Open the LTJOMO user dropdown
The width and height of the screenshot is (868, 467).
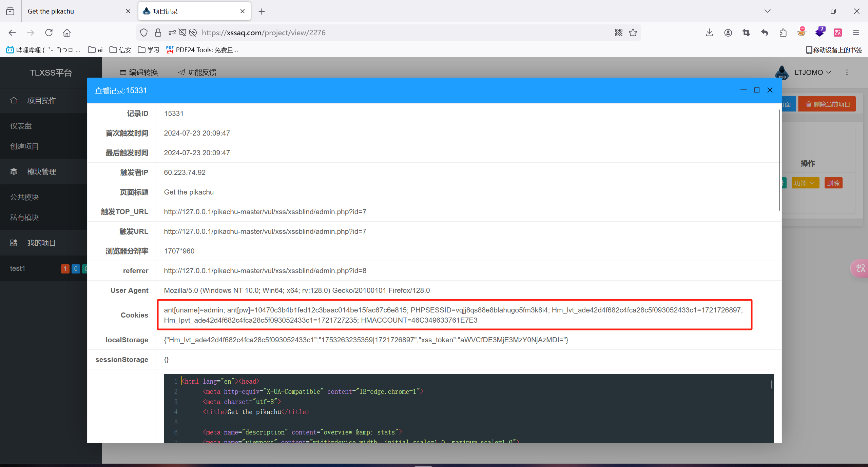(x=812, y=72)
